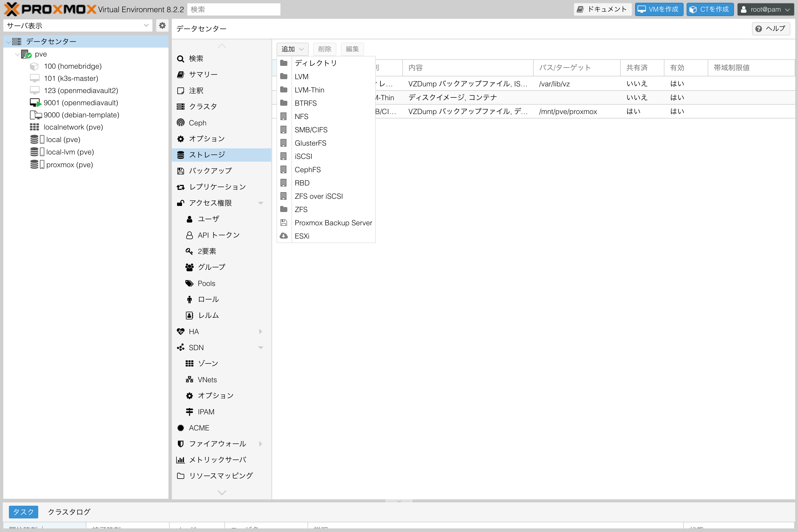The width and height of the screenshot is (798, 532).
Task: Collapse the アクセス権限 section
Action: point(261,203)
